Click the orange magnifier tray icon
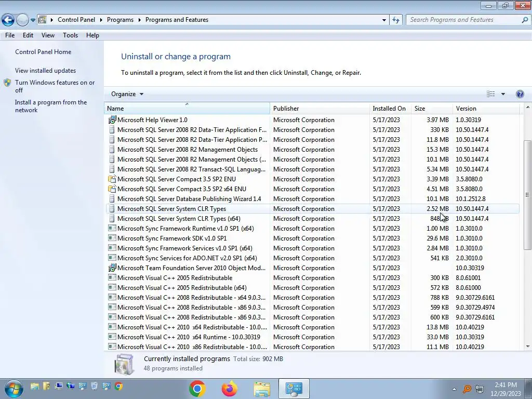 coord(467,389)
